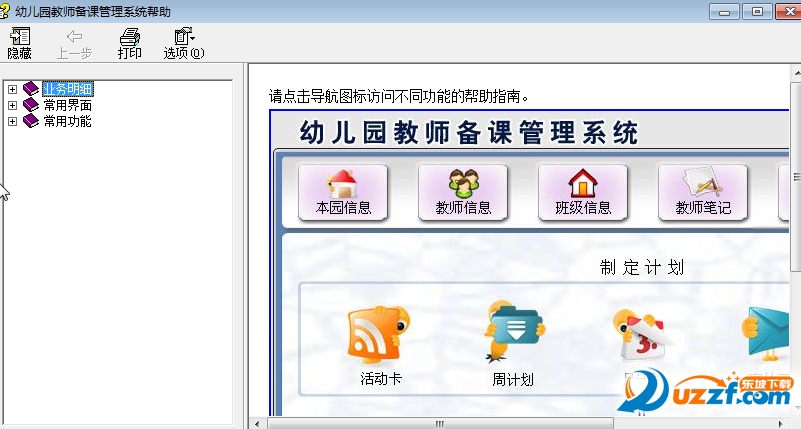Expand the 常用界面 tree node
The image size is (801, 429).
pos(12,105)
